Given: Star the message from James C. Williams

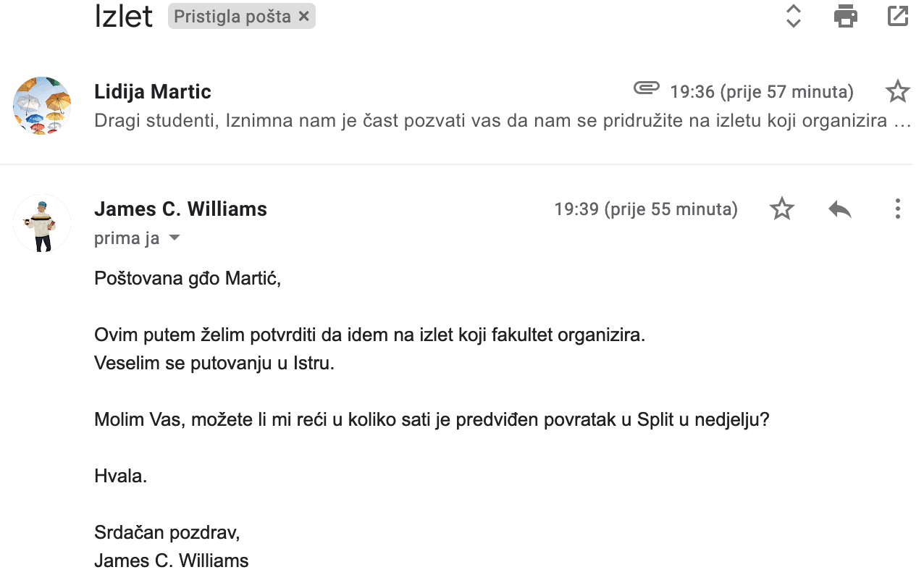Looking at the screenshot, I should coord(781,209).
